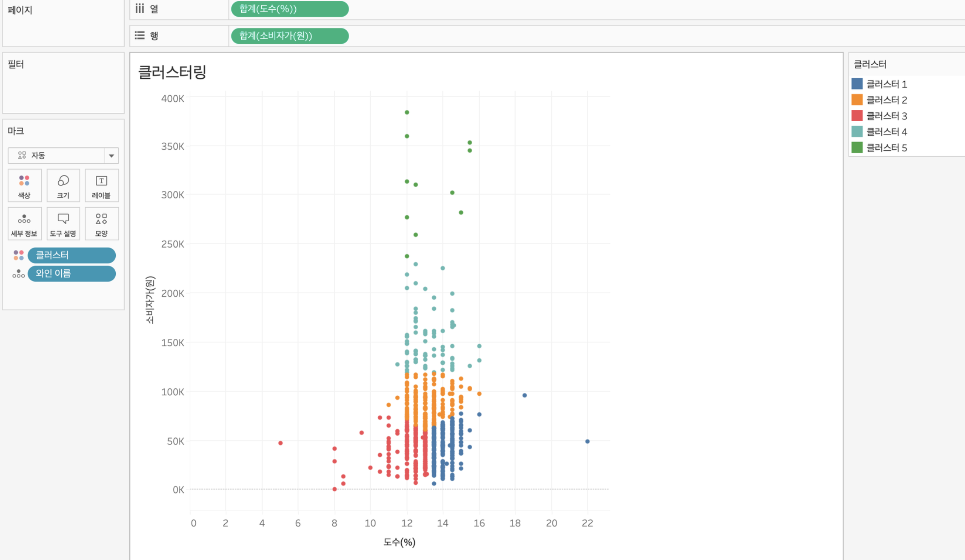This screenshot has height=560, width=965.
Task: Highlight 클러스터 2 in the legend
Action: coord(886,100)
